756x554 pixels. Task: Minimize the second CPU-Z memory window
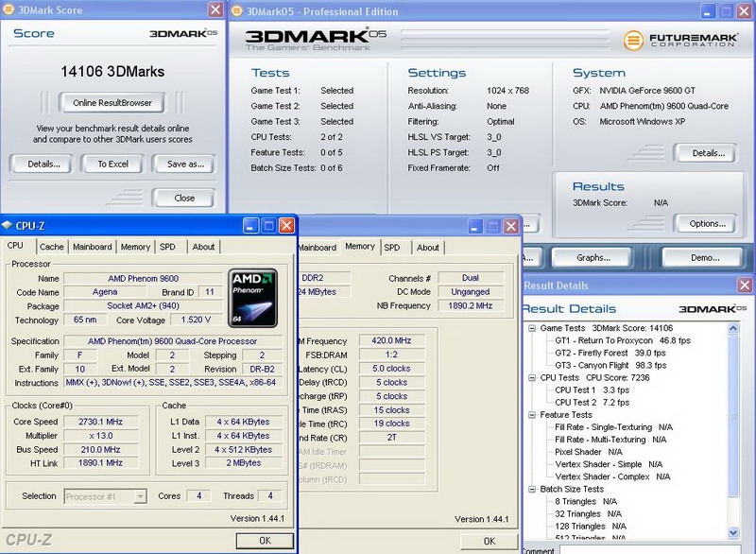475,226
